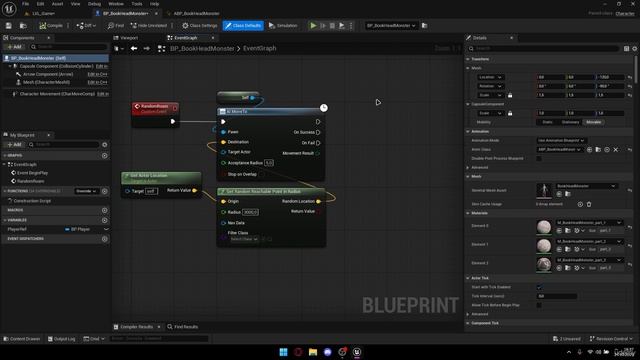The height and width of the screenshot is (360, 640).
Task: Click the AI MoveTo node clock icon
Action: coord(324,108)
